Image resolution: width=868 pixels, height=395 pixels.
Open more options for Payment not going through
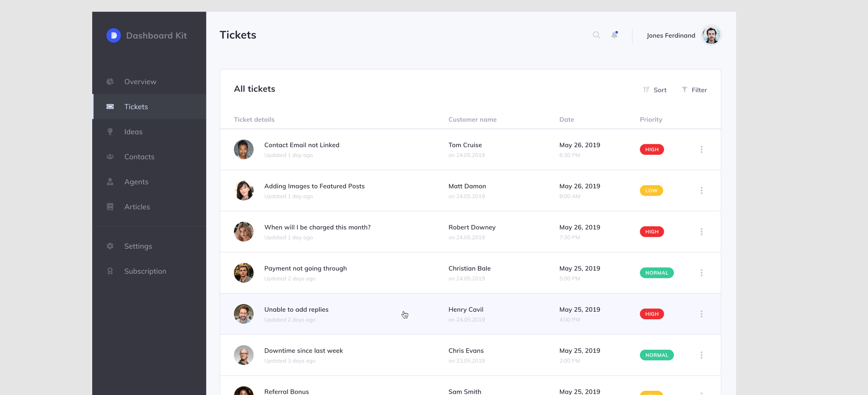coord(701,273)
